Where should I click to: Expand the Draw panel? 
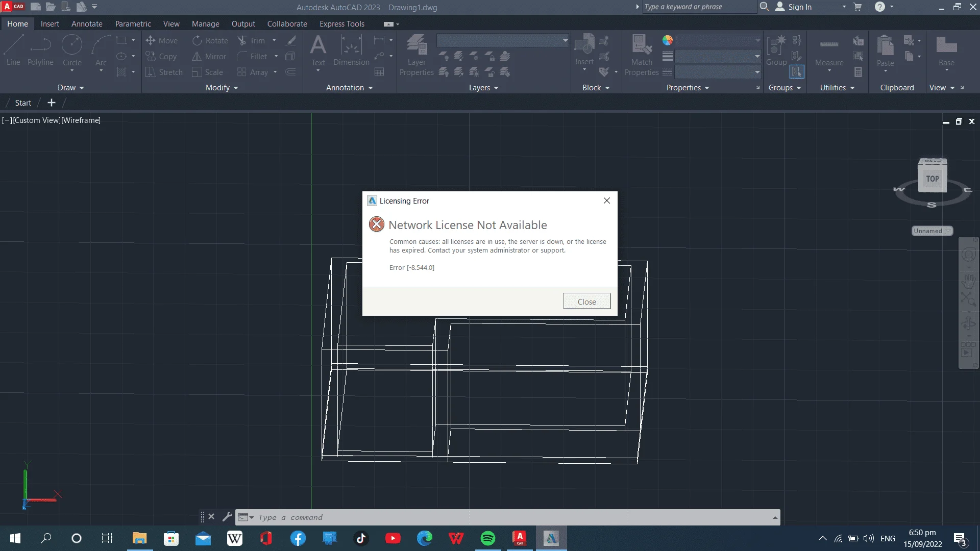point(70,88)
